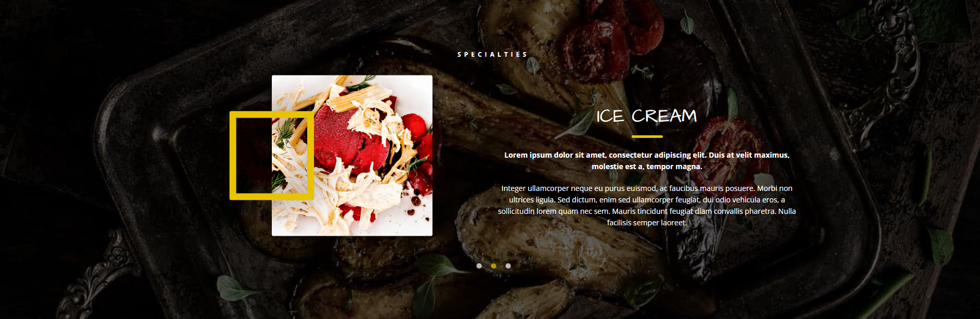This screenshot has height=319, width=980.
Task: Click the SPECIALTIES section heading
Action: pos(493,55)
